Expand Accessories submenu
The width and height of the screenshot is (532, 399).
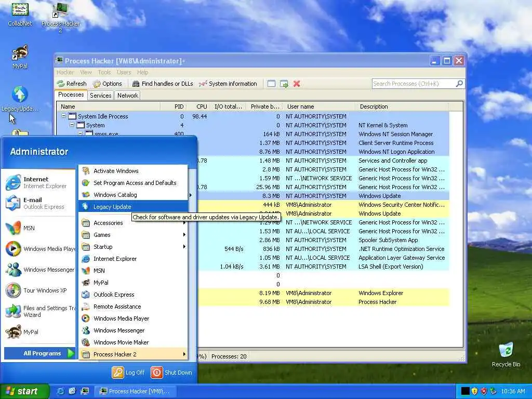(x=134, y=223)
